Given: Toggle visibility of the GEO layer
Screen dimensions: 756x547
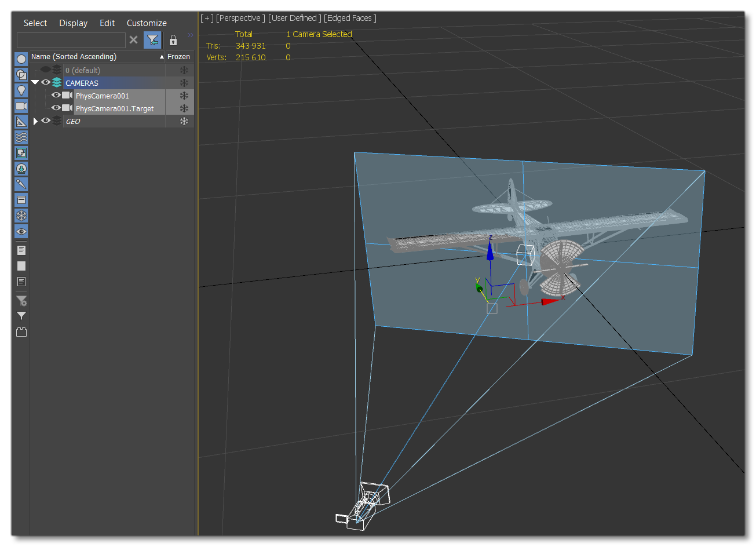Looking at the screenshot, I should [45, 121].
